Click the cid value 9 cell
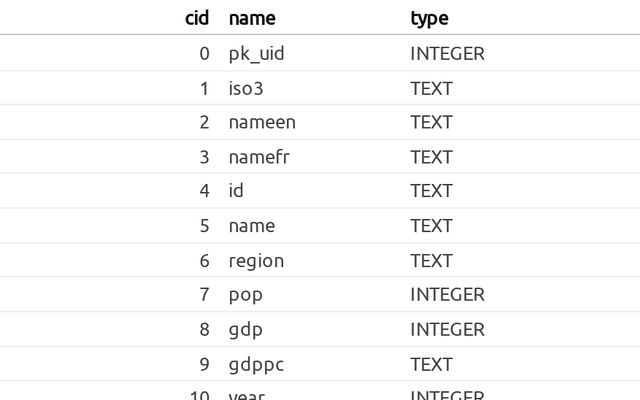Viewport: 640px width, 400px height. click(204, 364)
